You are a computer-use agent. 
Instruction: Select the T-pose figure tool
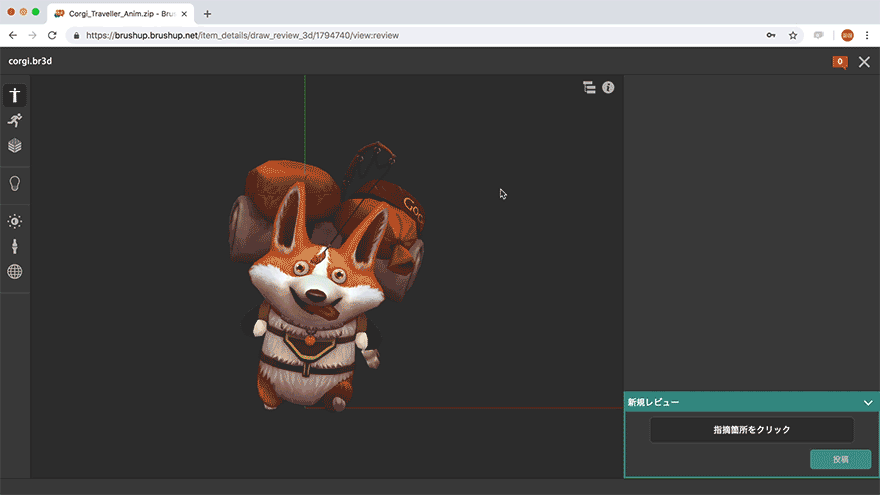[x=15, y=95]
